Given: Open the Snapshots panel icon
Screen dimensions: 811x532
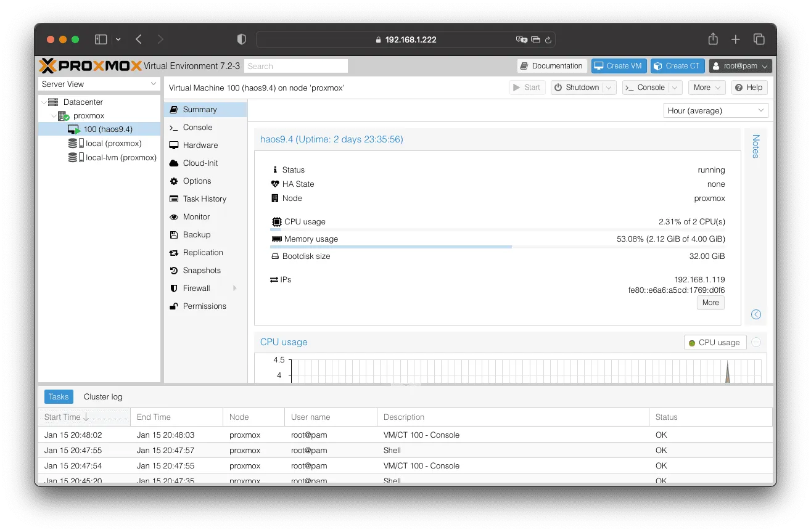Looking at the screenshot, I should pyautogui.click(x=173, y=271).
